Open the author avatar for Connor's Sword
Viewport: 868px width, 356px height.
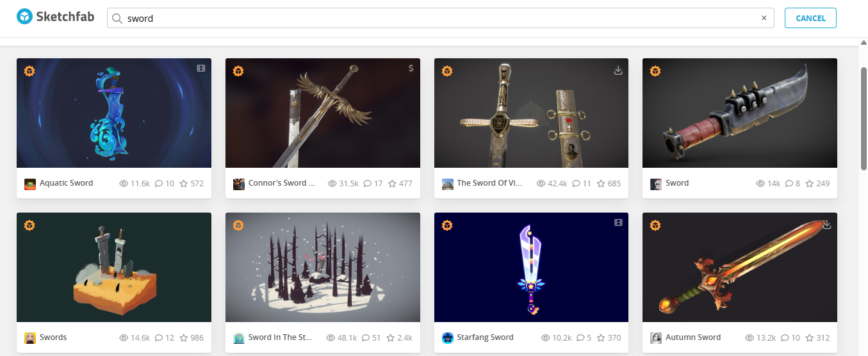[x=238, y=184]
